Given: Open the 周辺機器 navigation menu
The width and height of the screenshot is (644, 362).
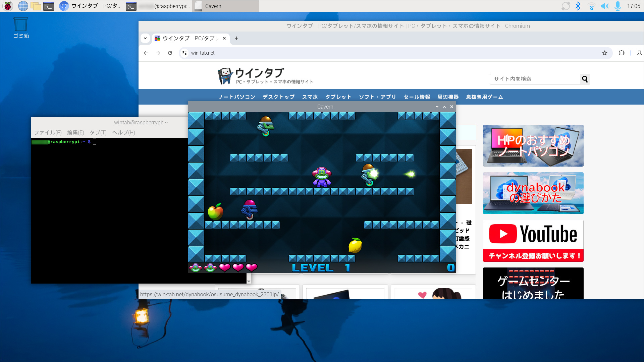Looking at the screenshot, I should tap(448, 97).
